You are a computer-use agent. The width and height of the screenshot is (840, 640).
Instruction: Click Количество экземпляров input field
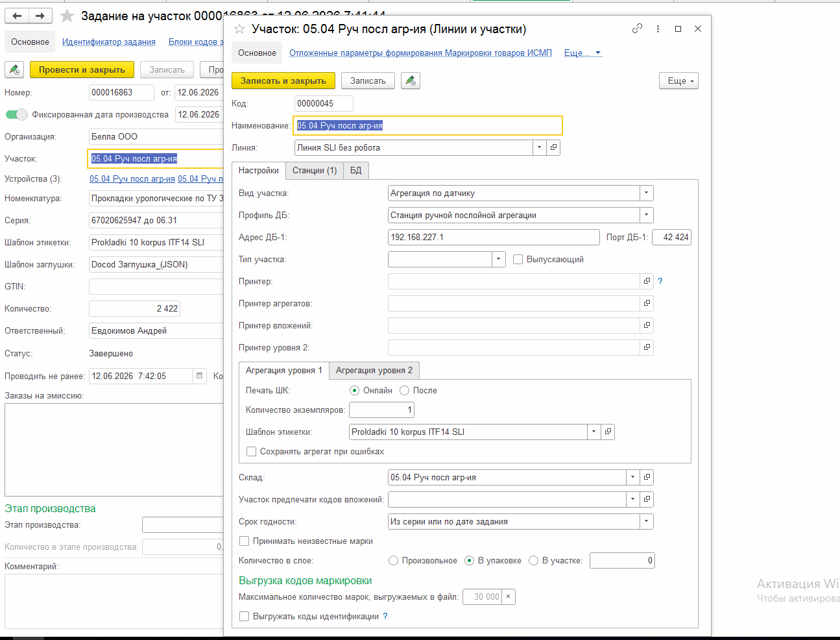point(381,410)
